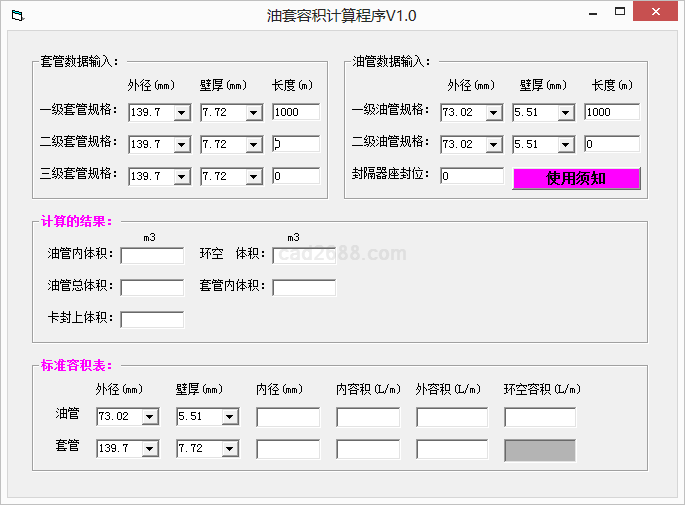Expand second-level tubing wall thickness dropdown

point(565,145)
